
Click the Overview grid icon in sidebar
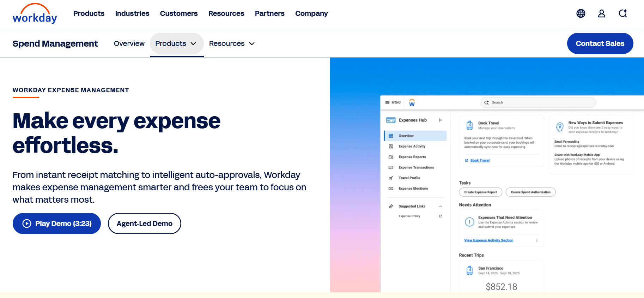[391, 136]
